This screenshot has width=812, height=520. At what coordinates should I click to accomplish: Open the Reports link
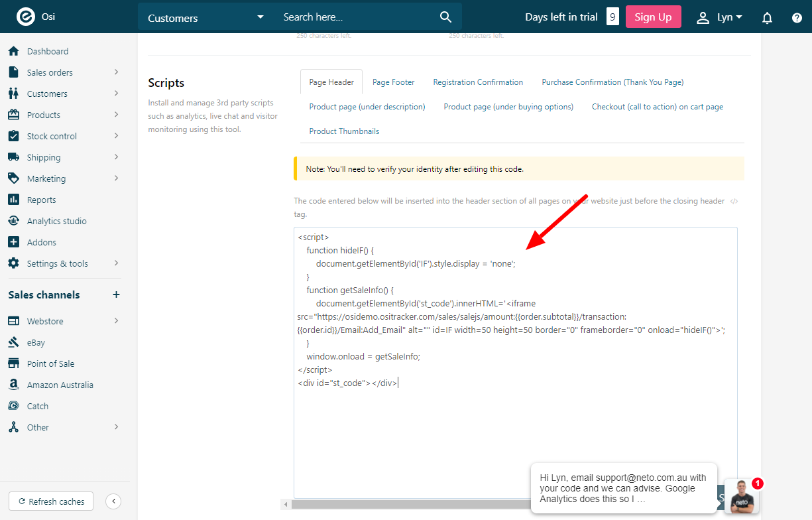[x=42, y=200]
